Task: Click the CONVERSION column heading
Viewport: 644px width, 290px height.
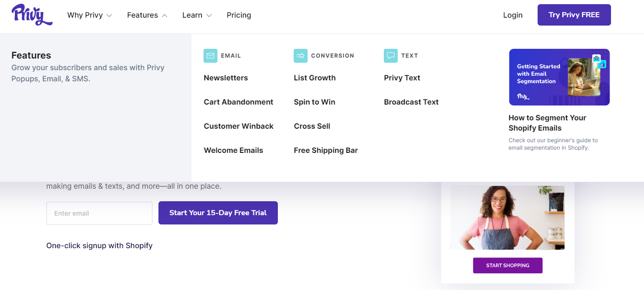Action: [333, 56]
